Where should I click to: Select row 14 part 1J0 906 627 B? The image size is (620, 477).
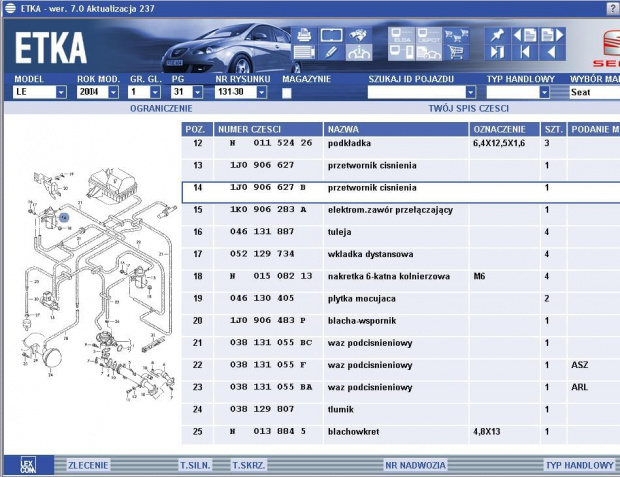401,192
